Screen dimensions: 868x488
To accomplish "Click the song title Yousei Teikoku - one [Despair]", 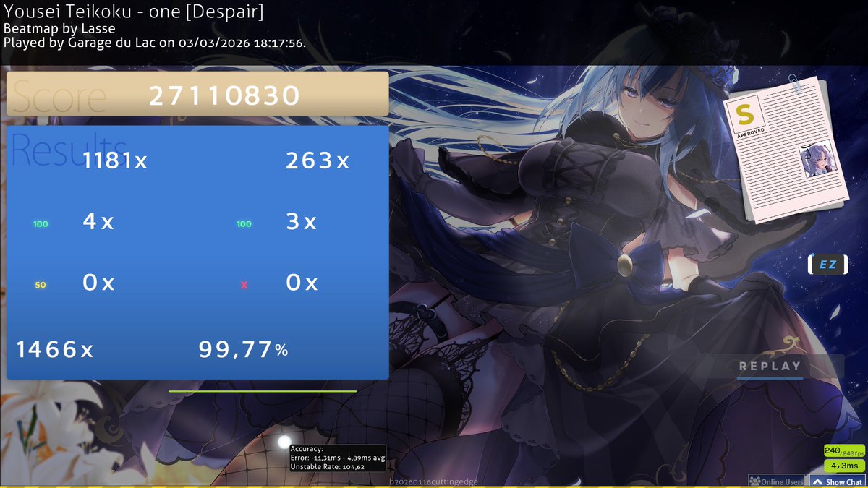I will click(134, 12).
